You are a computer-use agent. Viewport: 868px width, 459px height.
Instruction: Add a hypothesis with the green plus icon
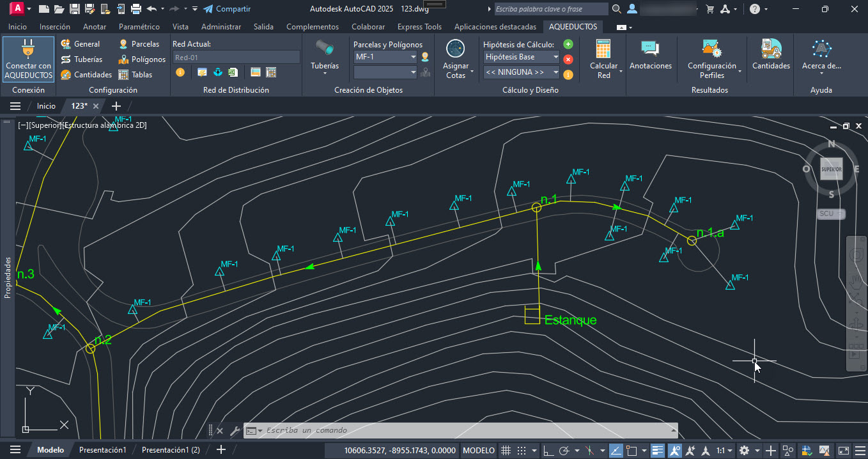click(568, 44)
